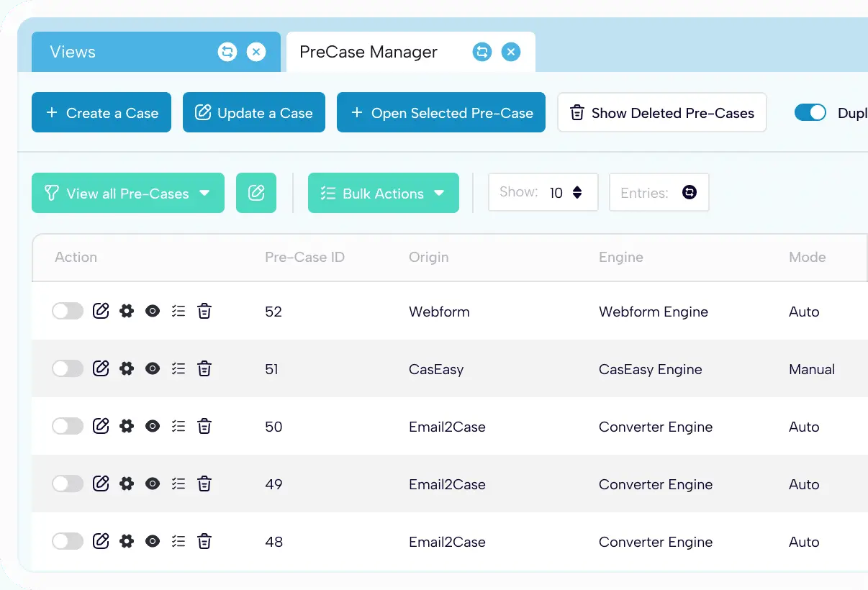The height and width of the screenshot is (590, 868).
Task: Delete Pre-Case 49 with trash icon
Action: pos(204,484)
